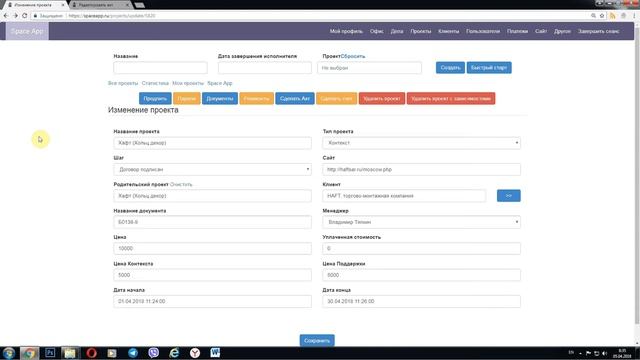The image size is (640, 360).
Task: Click the volume icon in system tray
Action: click(x=604, y=353)
